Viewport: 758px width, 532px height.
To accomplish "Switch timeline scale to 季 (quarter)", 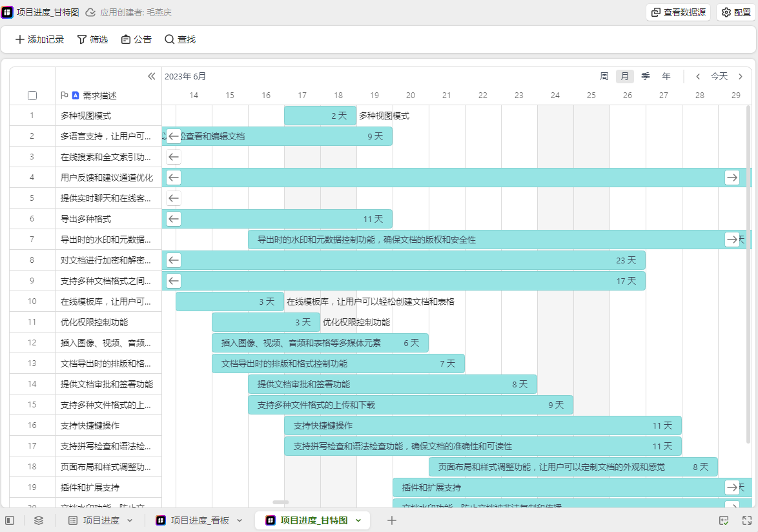I will [645, 76].
